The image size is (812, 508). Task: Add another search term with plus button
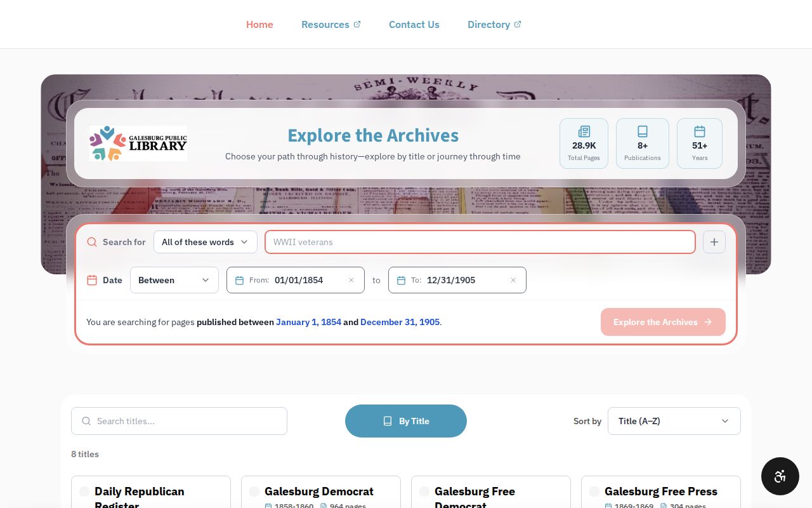[x=714, y=242]
